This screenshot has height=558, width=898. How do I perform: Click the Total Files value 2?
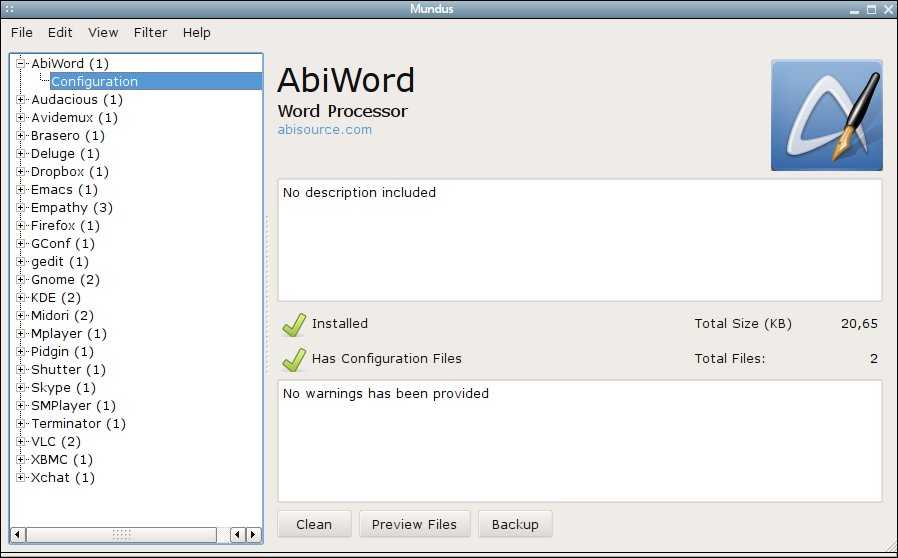point(874,359)
